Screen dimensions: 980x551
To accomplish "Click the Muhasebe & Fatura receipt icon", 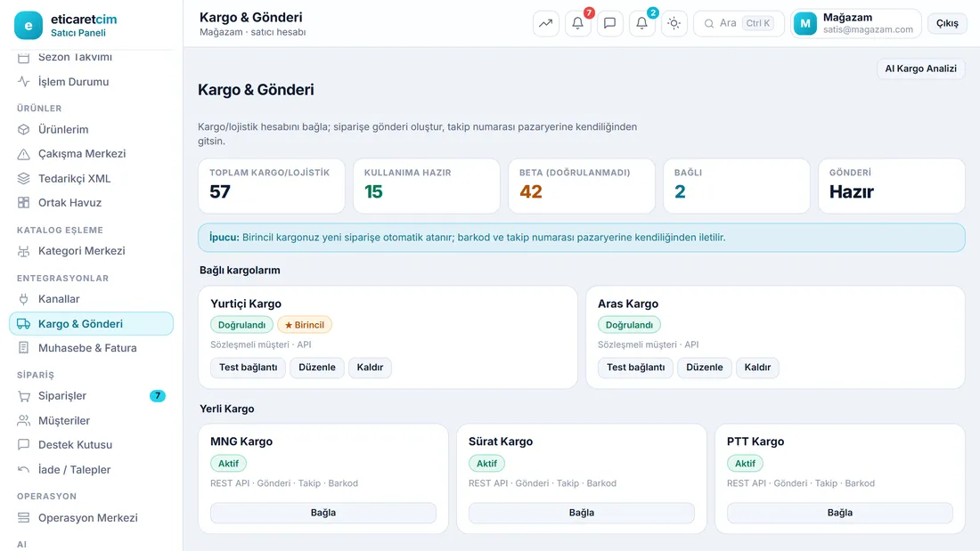I will 24,348.
